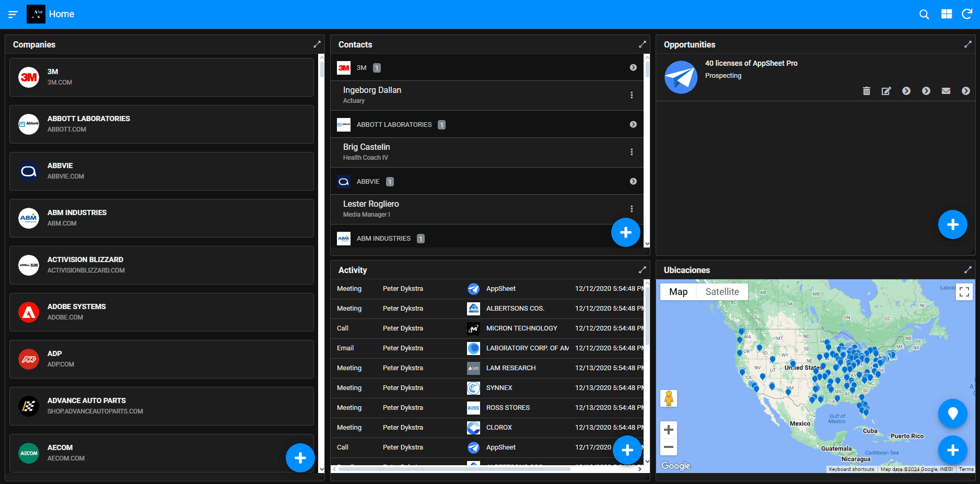Add a new contact
The width and height of the screenshot is (980, 484).
click(625, 232)
